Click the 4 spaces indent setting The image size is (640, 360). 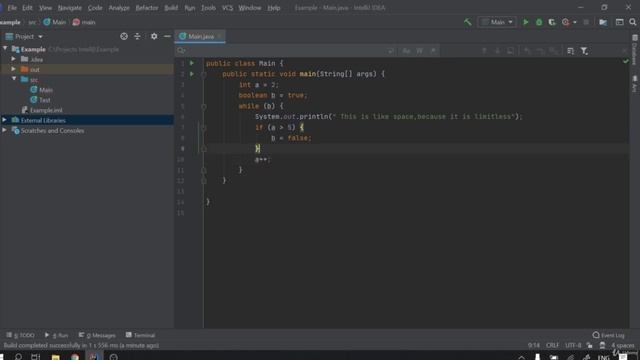pyautogui.click(x=622, y=345)
